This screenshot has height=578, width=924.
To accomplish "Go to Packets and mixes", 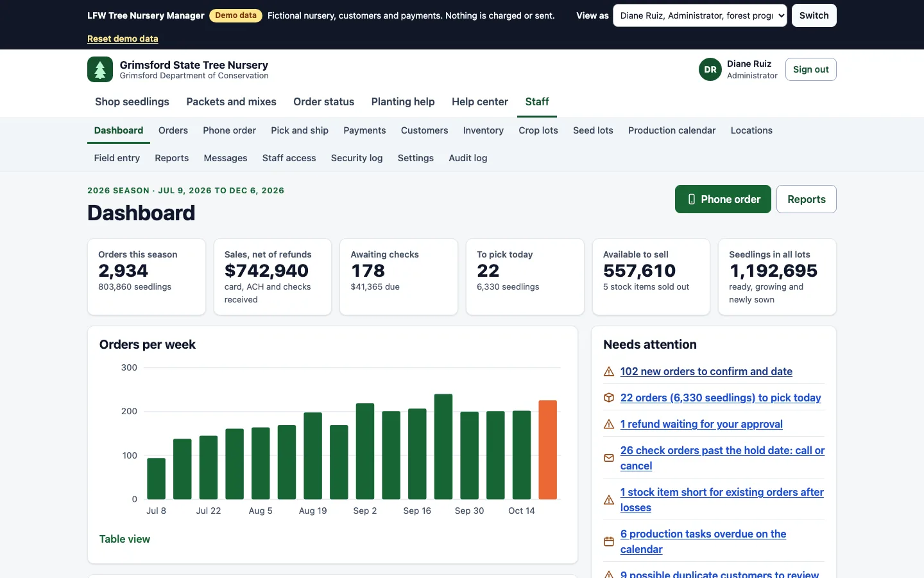I will pos(231,101).
